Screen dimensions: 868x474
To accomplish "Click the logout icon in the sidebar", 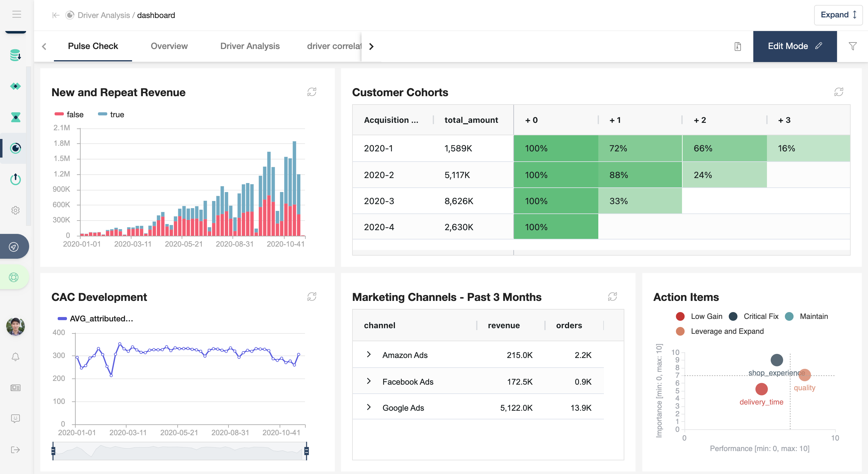I will coord(15,450).
